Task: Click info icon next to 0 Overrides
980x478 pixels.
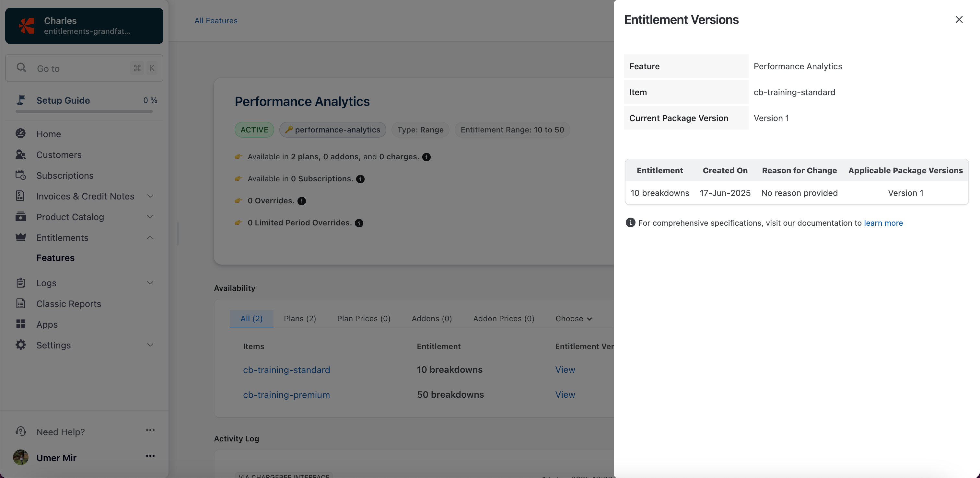Action: (302, 201)
